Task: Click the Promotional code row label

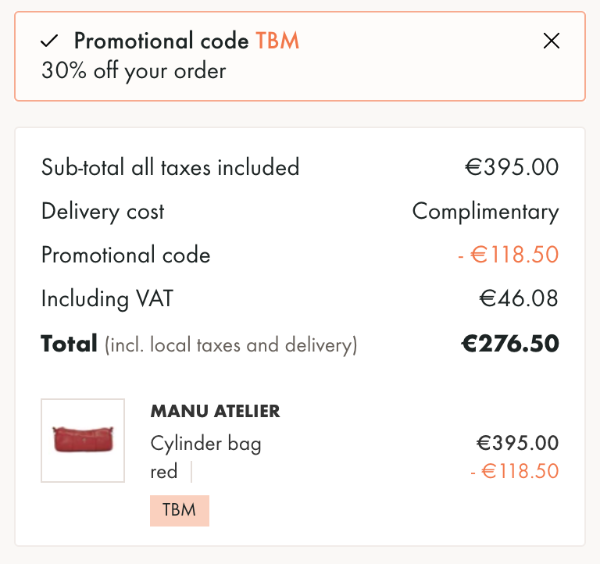Action: (126, 255)
